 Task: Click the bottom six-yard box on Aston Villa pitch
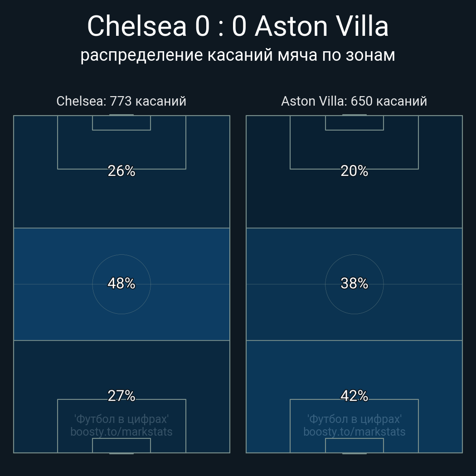coord(354,445)
